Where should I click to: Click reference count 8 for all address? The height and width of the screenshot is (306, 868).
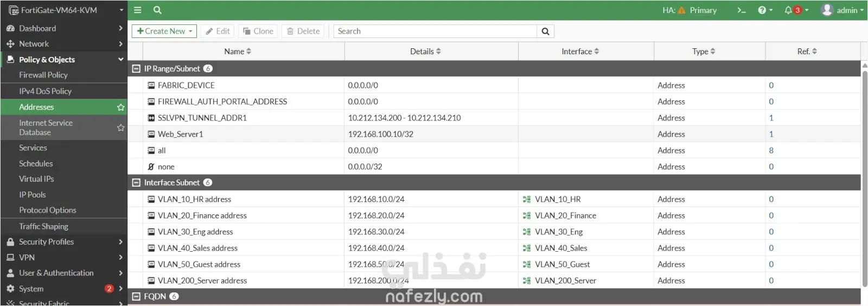pos(771,150)
